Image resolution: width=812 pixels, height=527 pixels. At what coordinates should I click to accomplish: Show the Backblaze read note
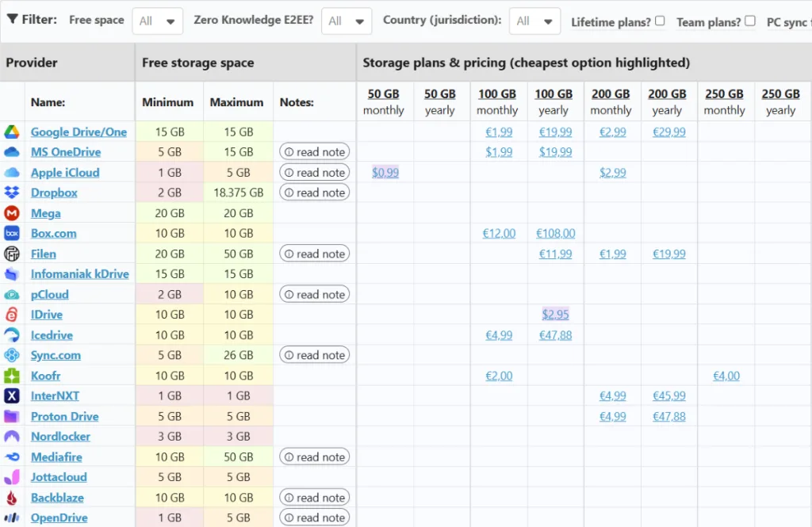(x=315, y=498)
